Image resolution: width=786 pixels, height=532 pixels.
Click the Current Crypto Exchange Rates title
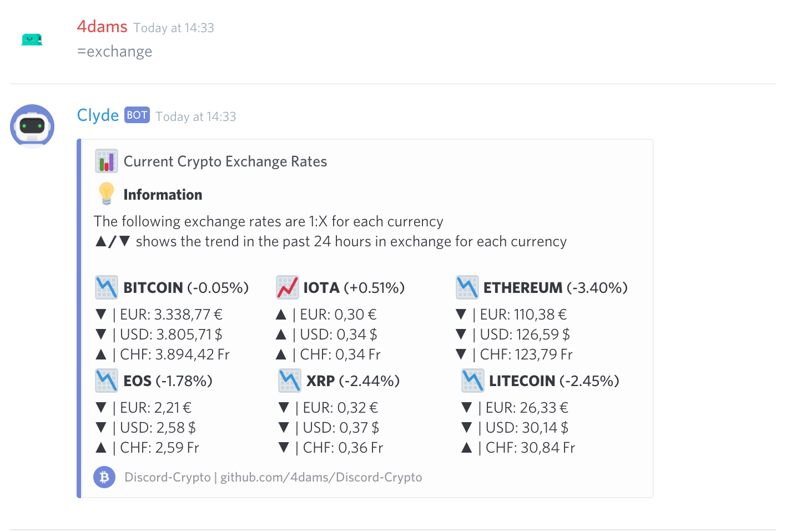pos(225,161)
